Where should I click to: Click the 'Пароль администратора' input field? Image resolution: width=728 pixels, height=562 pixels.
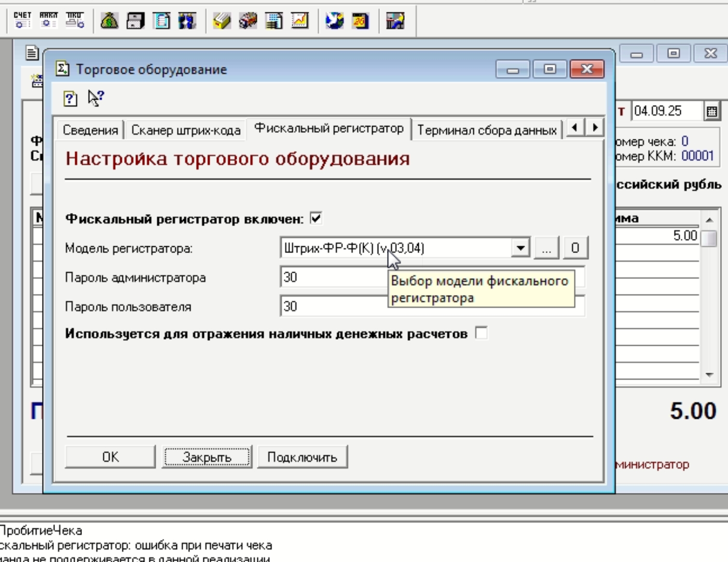[332, 277]
